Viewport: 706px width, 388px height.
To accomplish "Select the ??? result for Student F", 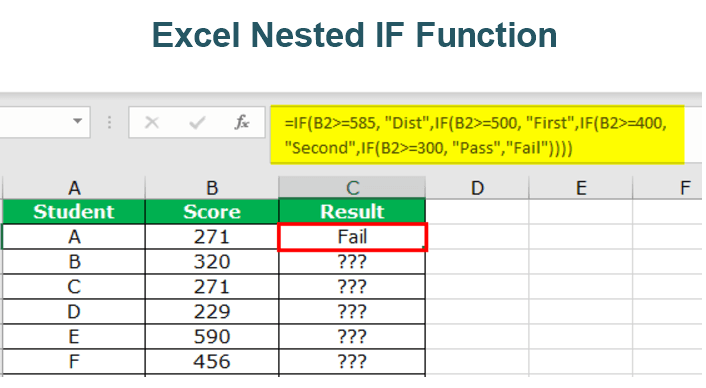I will (352, 361).
